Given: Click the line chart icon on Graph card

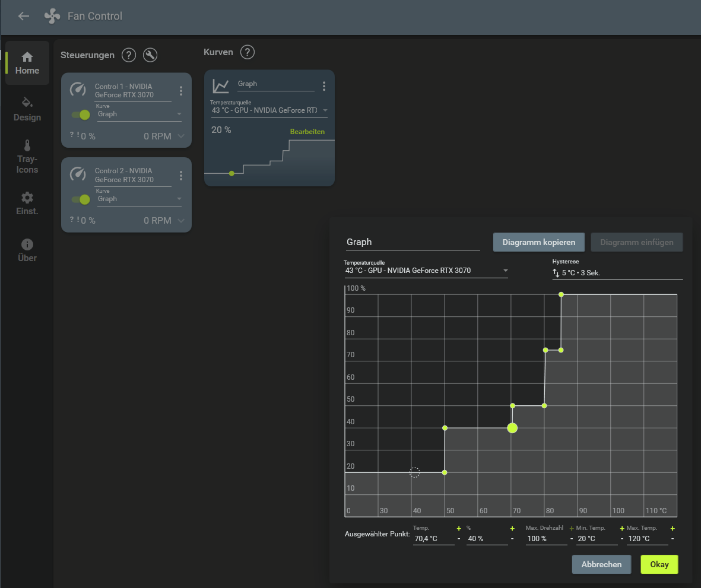Looking at the screenshot, I should (221, 86).
